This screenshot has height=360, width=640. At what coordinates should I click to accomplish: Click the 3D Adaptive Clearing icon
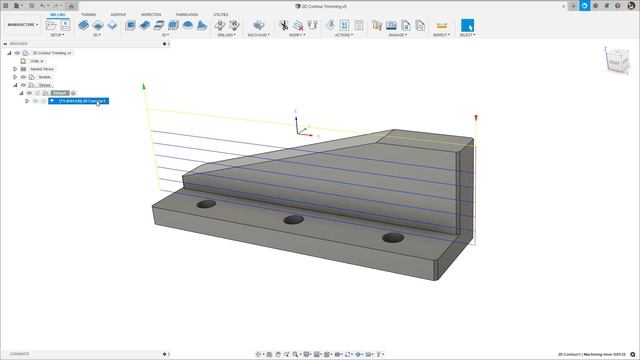click(x=130, y=25)
